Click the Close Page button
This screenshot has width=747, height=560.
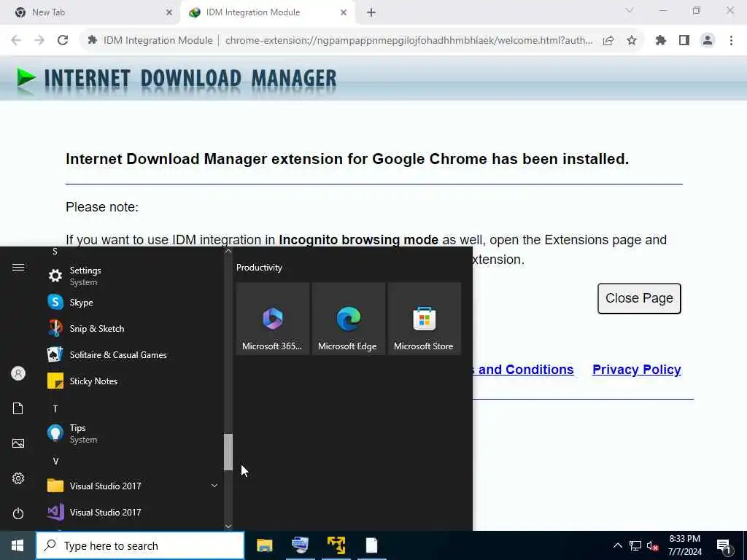pos(639,298)
